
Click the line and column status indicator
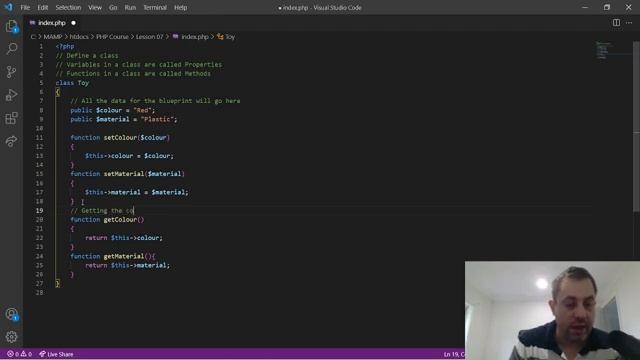point(454,354)
